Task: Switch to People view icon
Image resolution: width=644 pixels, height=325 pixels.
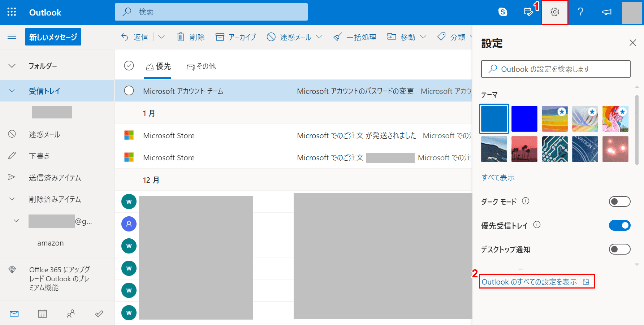Action: (x=71, y=313)
